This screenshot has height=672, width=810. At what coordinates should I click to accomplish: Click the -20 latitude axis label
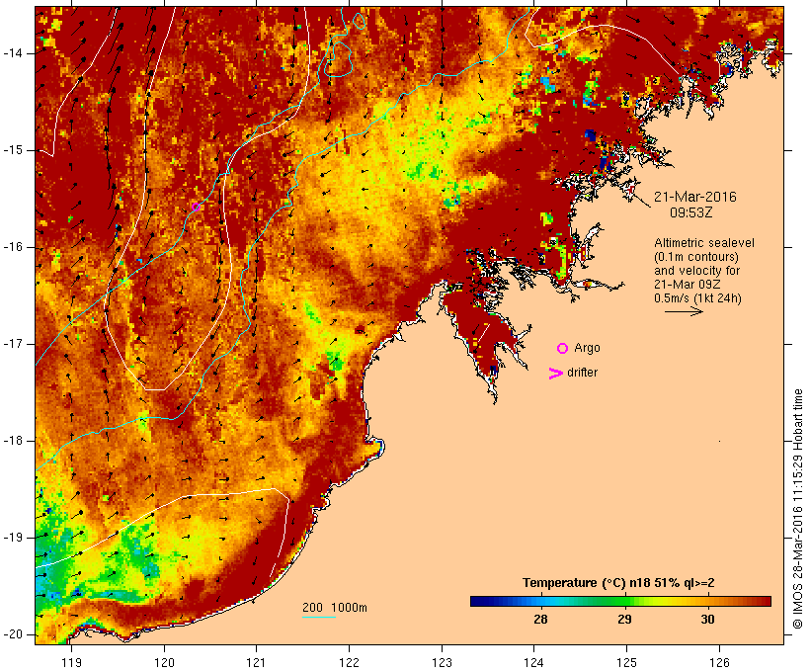(x=13, y=634)
